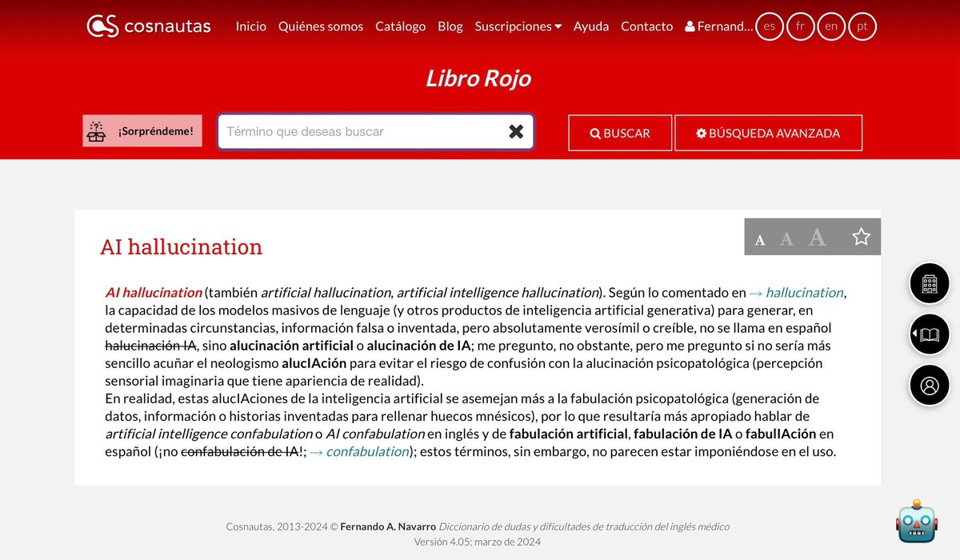Switch language to Portuguese (pt)

coord(862,26)
